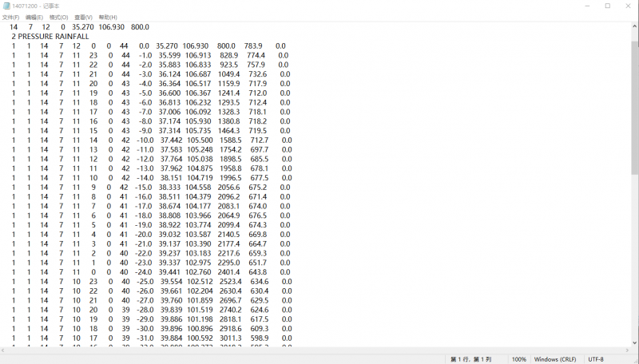The image size is (639, 364).
Task: Close the Notepad window
Action: (629, 6)
